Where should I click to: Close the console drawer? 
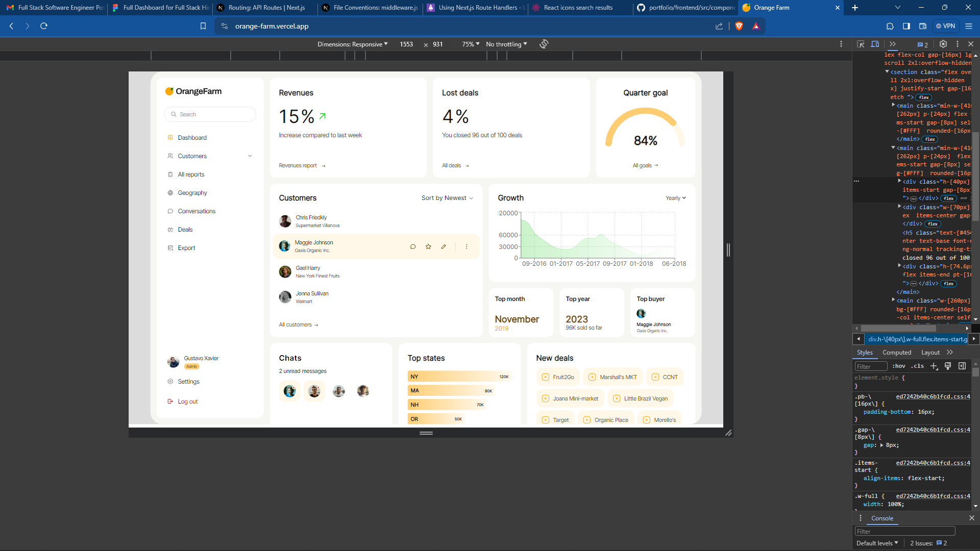972,518
